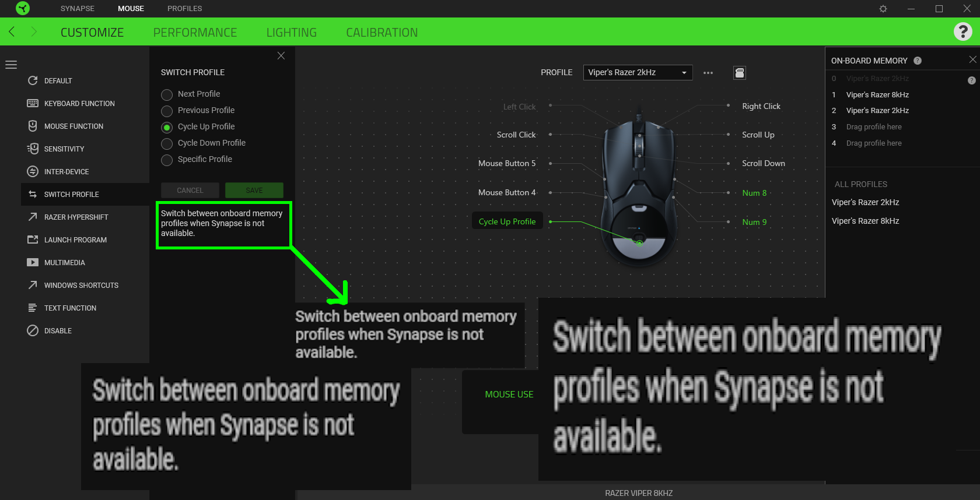Show On-Board Memory help tooltip
This screenshot has height=500, width=980.
[x=918, y=61]
